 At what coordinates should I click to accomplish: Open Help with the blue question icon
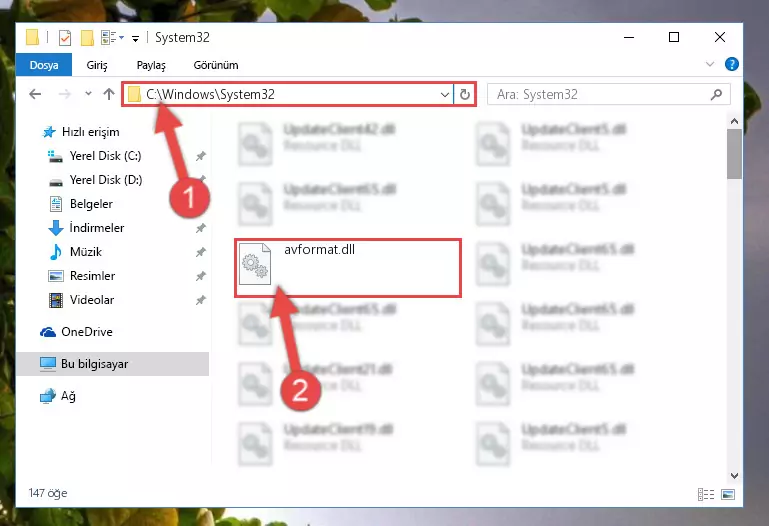(731, 64)
